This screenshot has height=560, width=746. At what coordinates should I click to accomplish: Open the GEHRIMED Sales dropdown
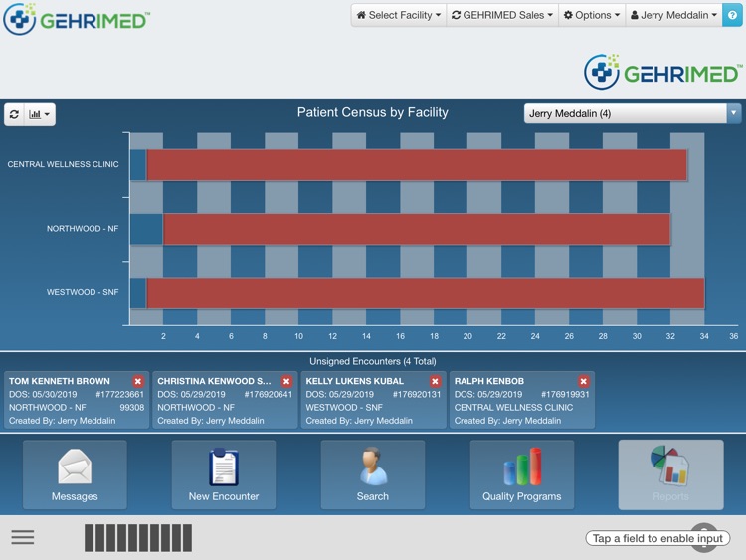point(502,15)
